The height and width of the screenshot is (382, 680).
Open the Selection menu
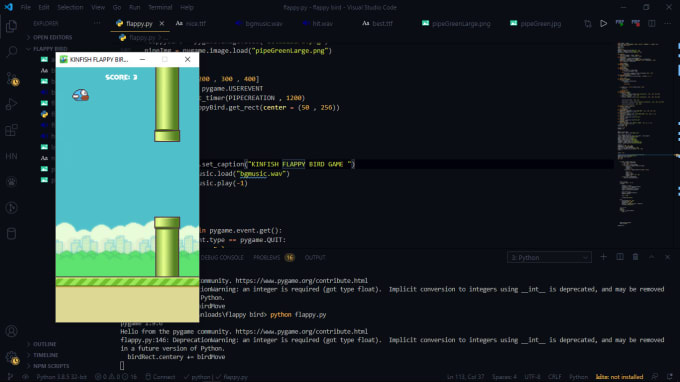70,7
